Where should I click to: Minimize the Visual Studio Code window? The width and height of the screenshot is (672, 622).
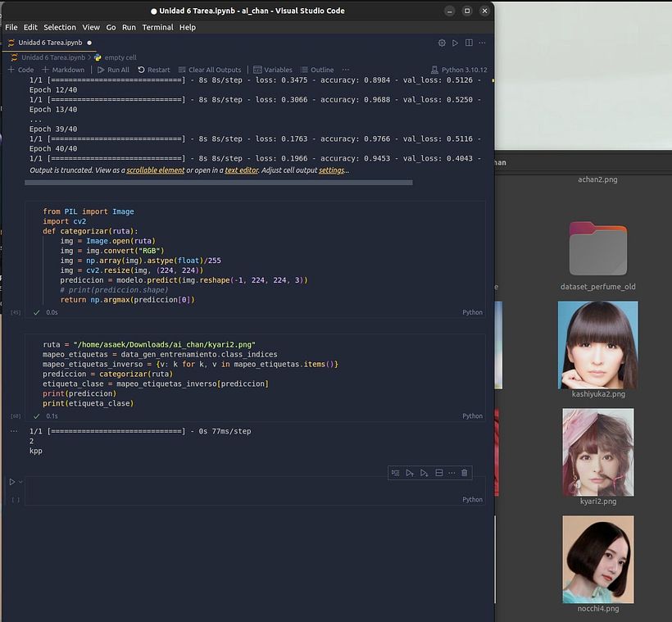450,11
